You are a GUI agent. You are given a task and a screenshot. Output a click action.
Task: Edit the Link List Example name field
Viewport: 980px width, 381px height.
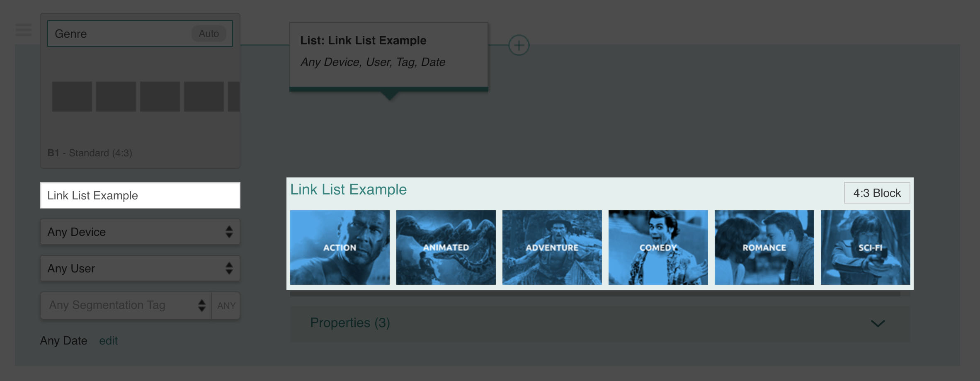coord(140,195)
